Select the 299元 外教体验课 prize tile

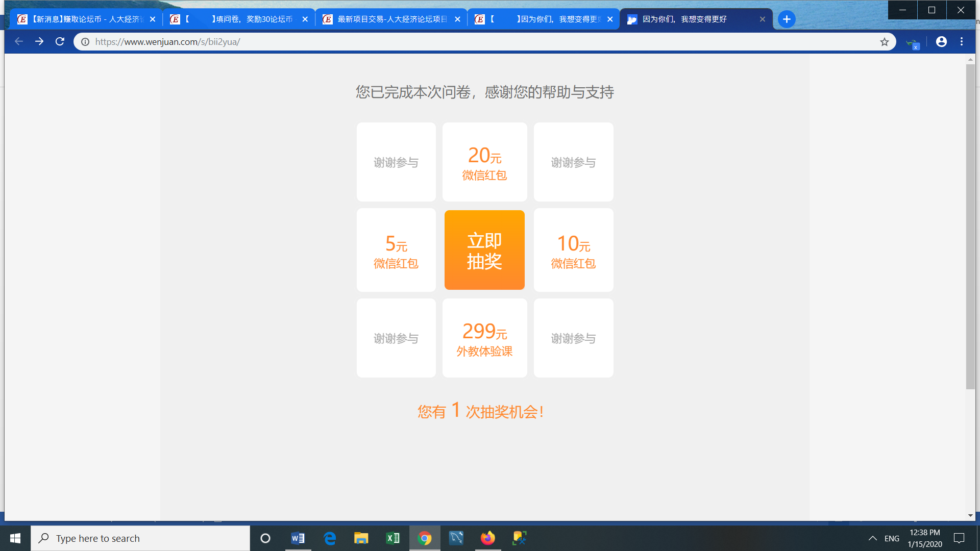484,338
